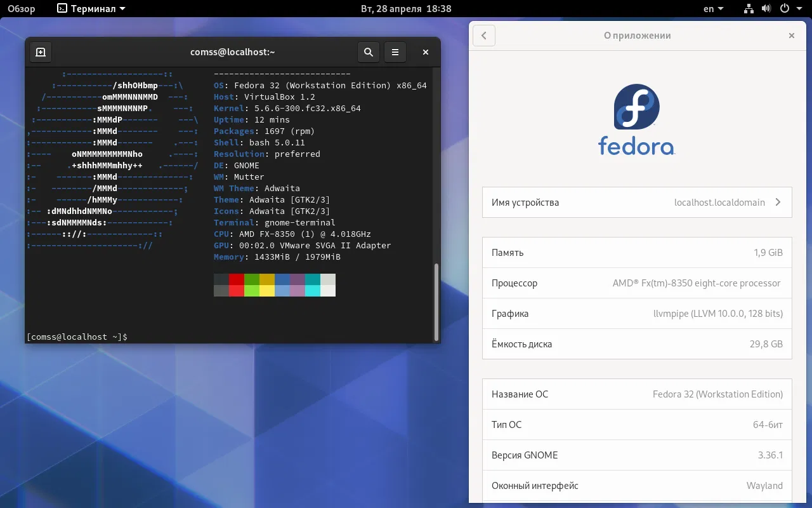Viewport: 812px width, 508px height.
Task: Open the calendar via the date display
Action: (x=406, y=8)
